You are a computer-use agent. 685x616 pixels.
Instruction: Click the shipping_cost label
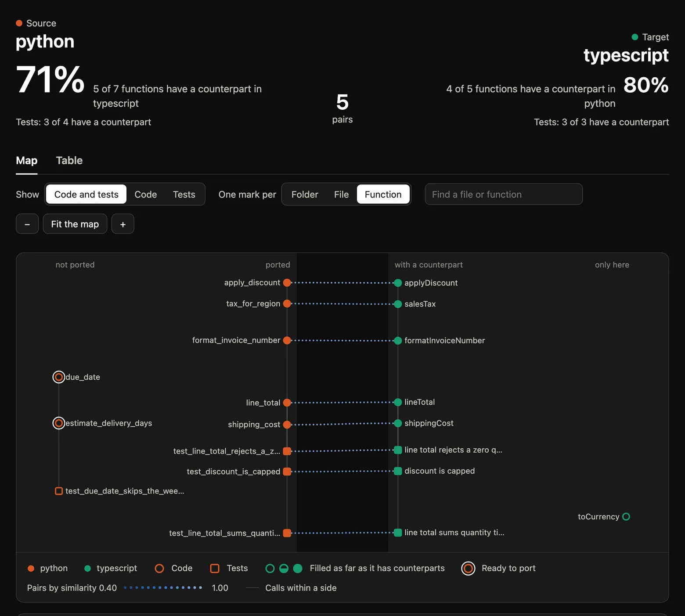coord(254,425)
